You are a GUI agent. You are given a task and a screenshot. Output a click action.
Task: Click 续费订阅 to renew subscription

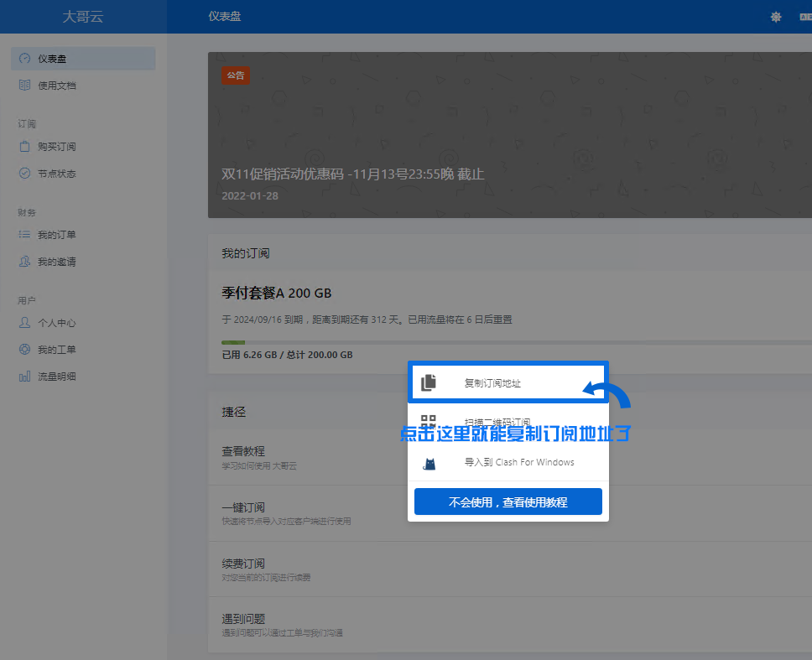coord(244,563)
